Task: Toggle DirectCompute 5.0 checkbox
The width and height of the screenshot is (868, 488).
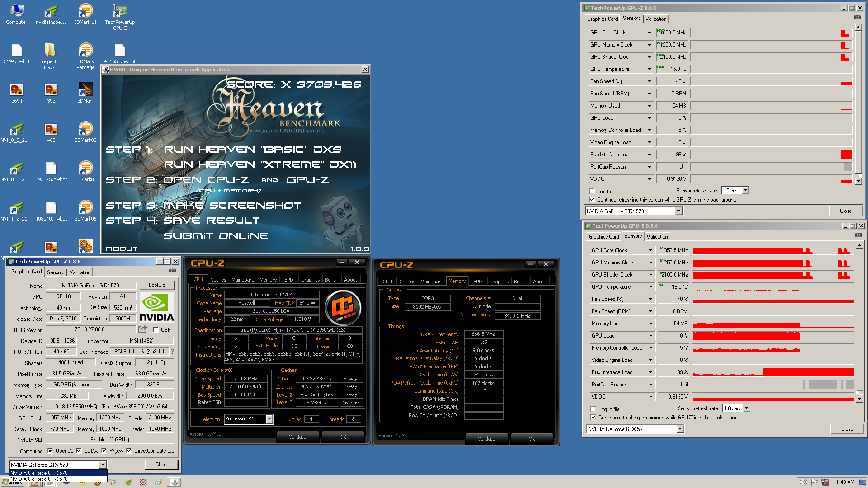Action: click(x=129, y=450)
